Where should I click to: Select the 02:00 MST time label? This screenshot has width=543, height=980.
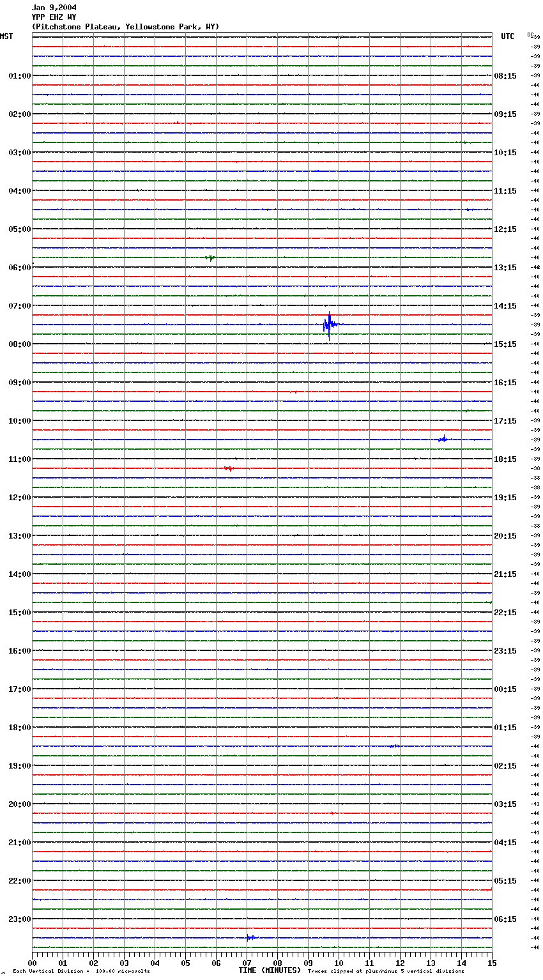click(20, 114)
